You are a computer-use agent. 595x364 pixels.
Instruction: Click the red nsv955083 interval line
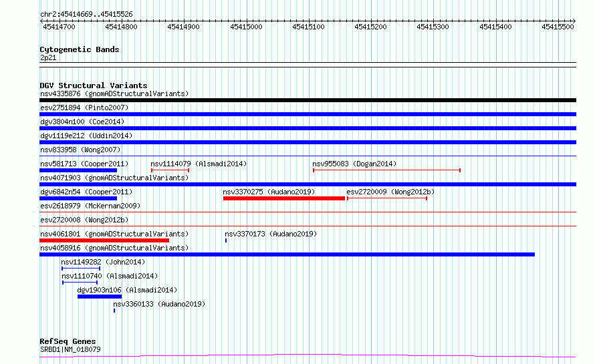click(386, 170)
